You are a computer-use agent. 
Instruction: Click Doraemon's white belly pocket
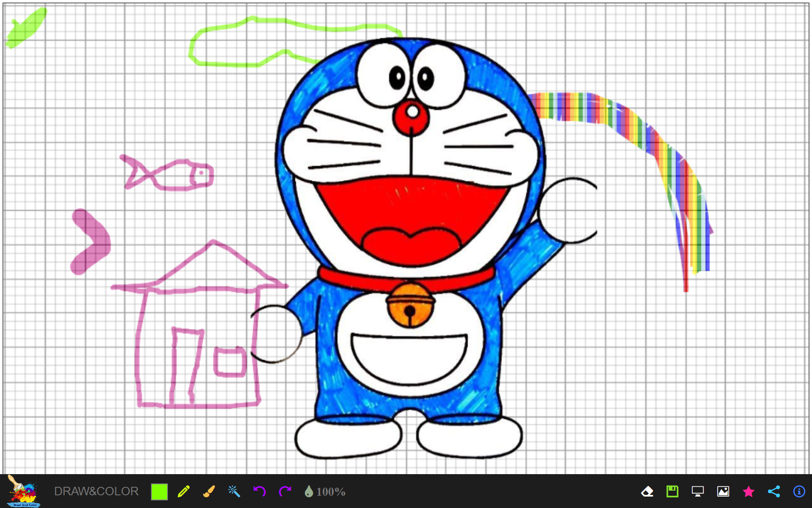tap(409, 359)
